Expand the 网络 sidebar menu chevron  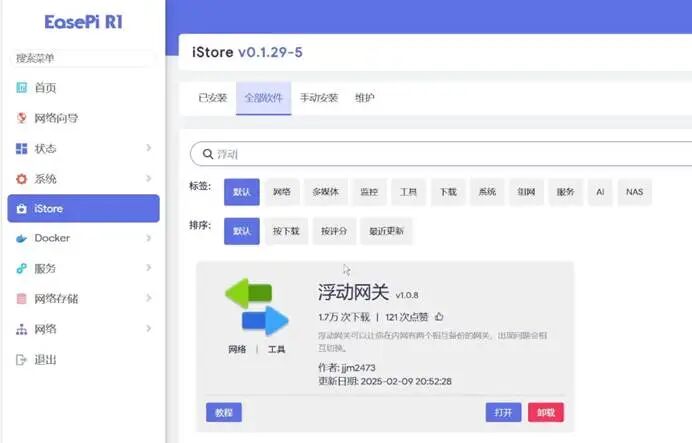[148, 329]
